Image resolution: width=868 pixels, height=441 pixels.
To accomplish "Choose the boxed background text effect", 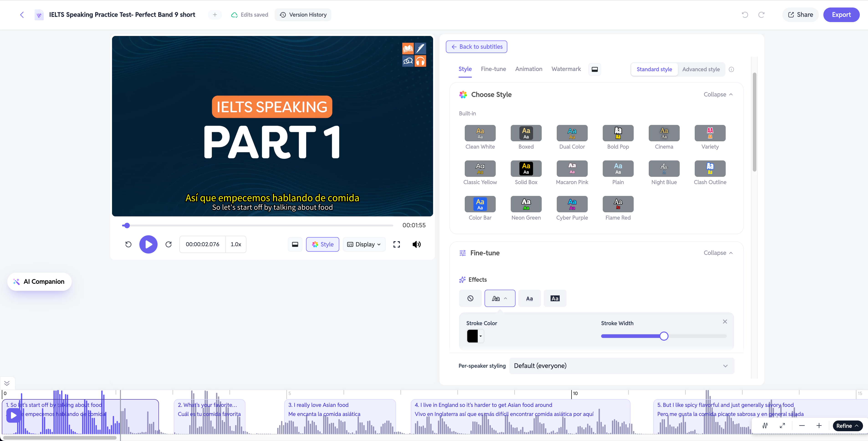I will point(555,298).
